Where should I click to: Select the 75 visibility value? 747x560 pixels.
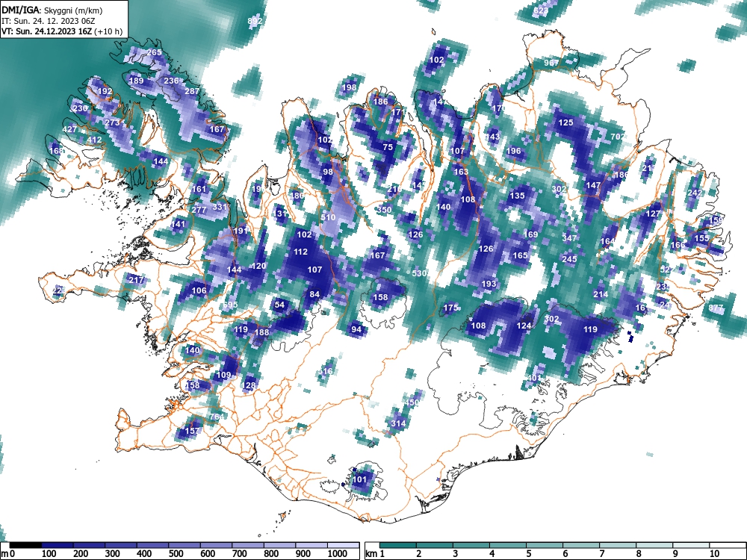(x=388, y=147)
